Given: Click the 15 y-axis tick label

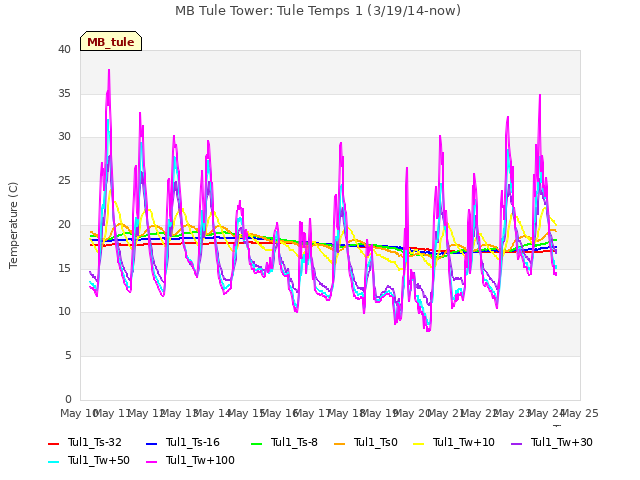Looking at the screenshot, I should [64, 268].
